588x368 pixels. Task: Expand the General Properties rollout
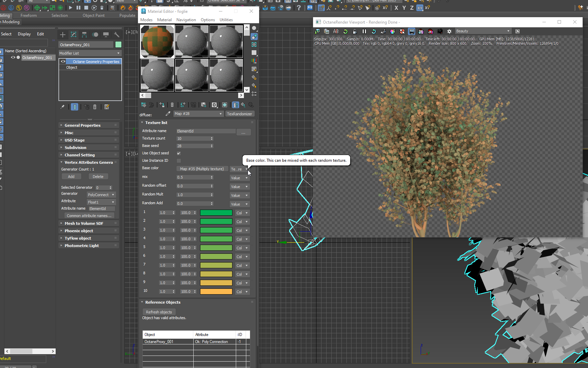pos(83,125)
